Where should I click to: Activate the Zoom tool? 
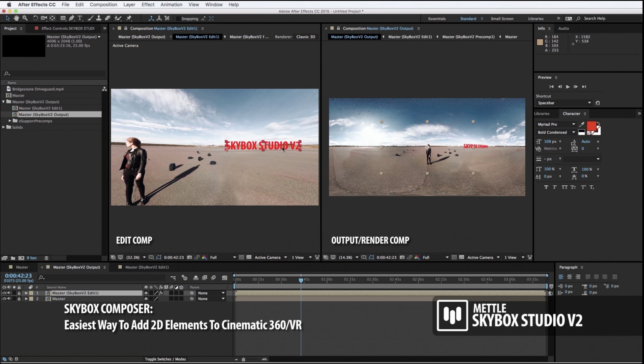[25, 18]
